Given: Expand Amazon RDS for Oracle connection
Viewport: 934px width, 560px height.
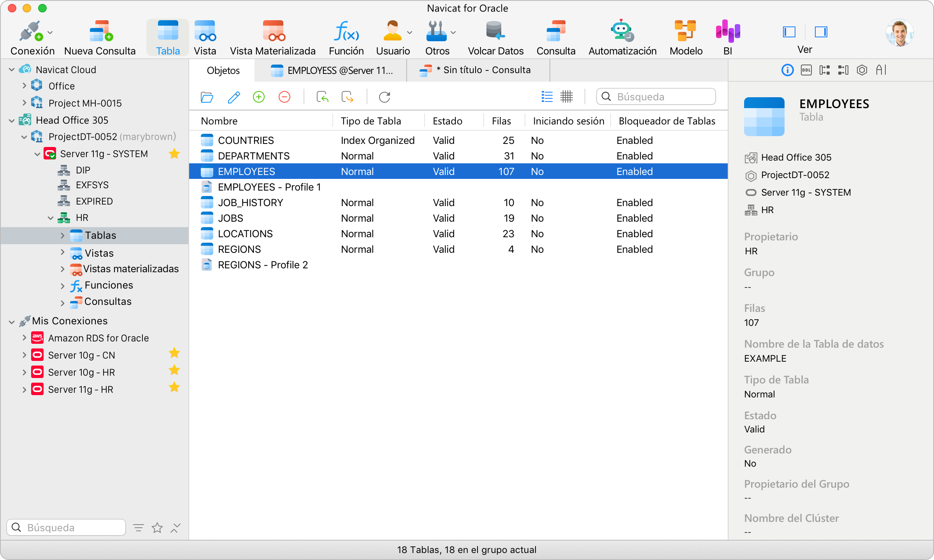Looking at the screenshot, I should click(x=24, y=338).
